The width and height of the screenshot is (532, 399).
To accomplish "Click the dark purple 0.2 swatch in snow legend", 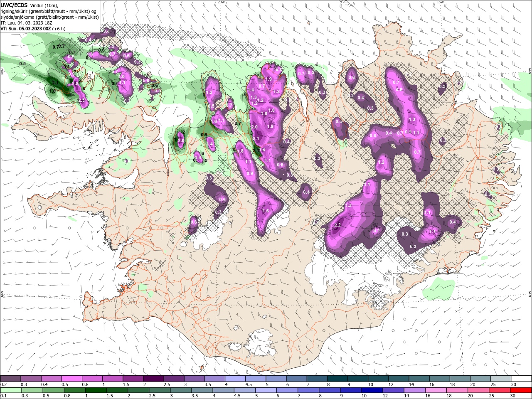I will [10, 378].
